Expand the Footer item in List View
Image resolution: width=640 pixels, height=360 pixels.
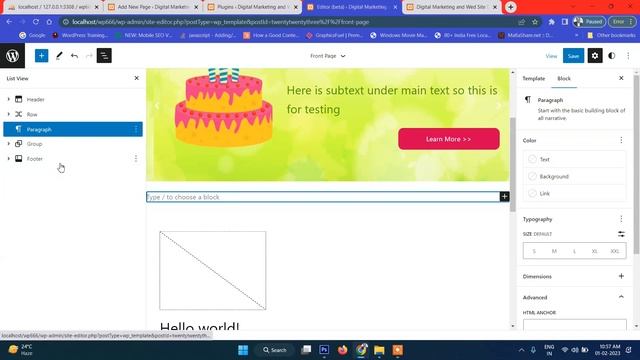click(9, 158)
